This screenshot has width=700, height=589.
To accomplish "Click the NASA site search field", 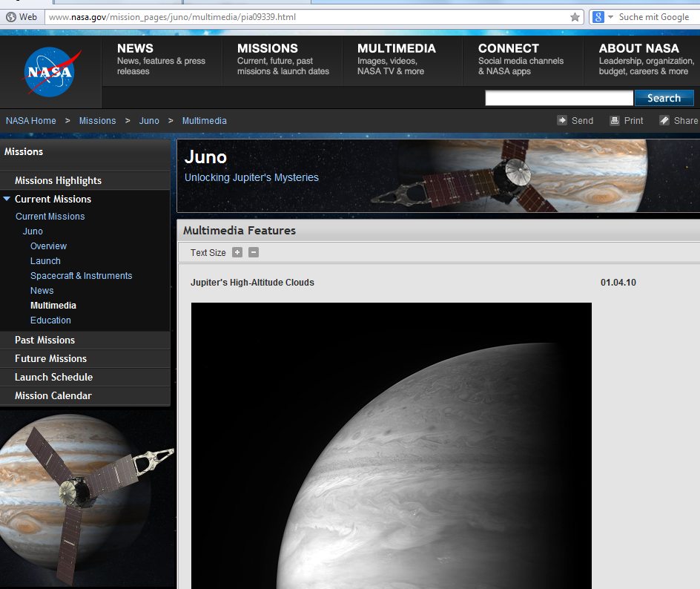I will (x=558, y=98).
